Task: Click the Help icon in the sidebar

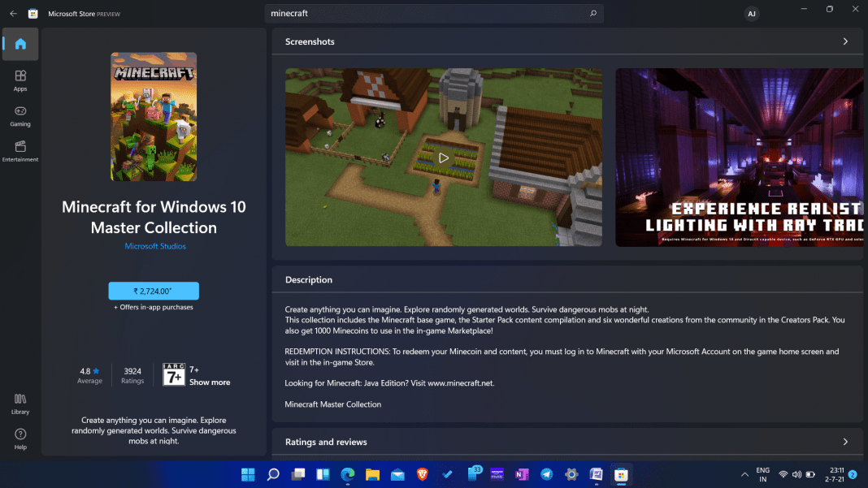Action: point(20,438)
